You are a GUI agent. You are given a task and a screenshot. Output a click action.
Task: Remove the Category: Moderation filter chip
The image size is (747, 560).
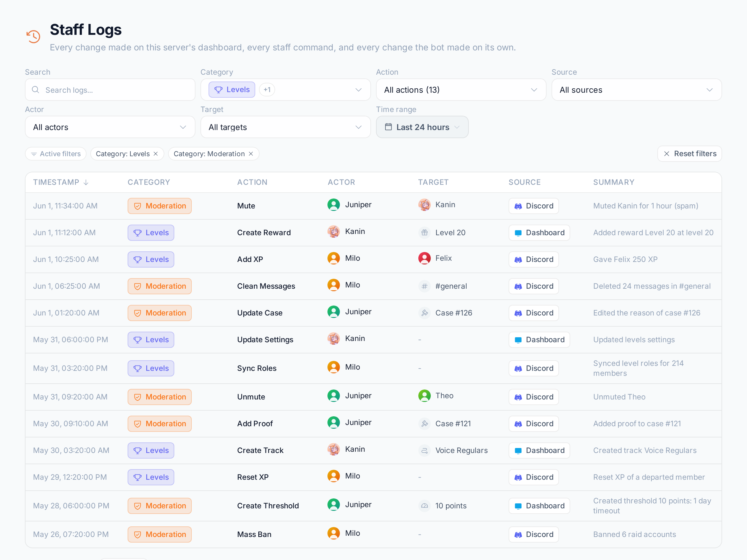click(x=251, y=154)
